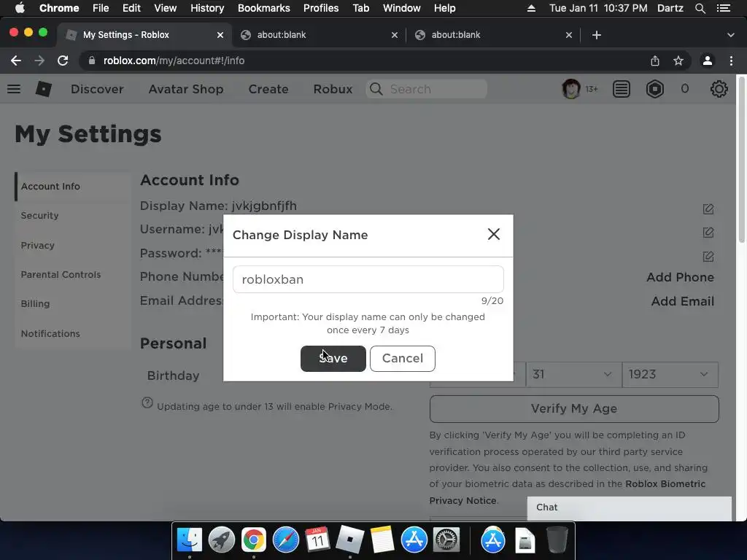747x560 pixels.
Task: Open the Avatar Shop
Action: pyautogui.click(x=186, y=89)
